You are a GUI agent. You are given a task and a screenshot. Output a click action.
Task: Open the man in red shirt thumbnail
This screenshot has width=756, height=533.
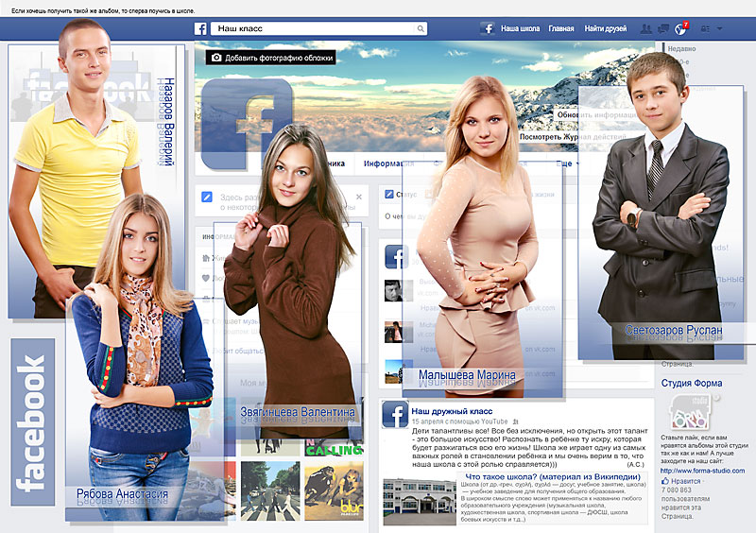click(x=398, y=332)
